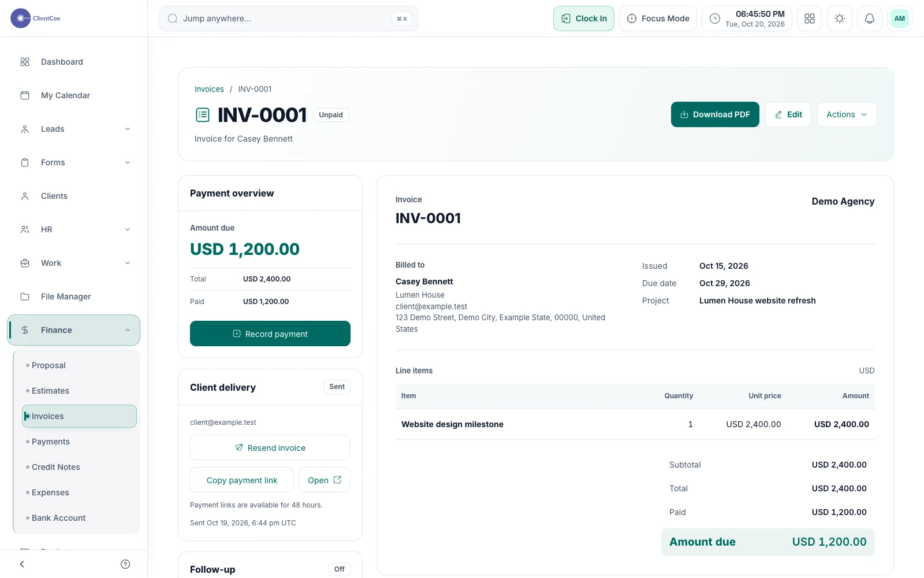The width and height of the screenshot is (924, 578).
Task: Click the Invoices breadcrumb link
Action: click(x=209, y=89)
